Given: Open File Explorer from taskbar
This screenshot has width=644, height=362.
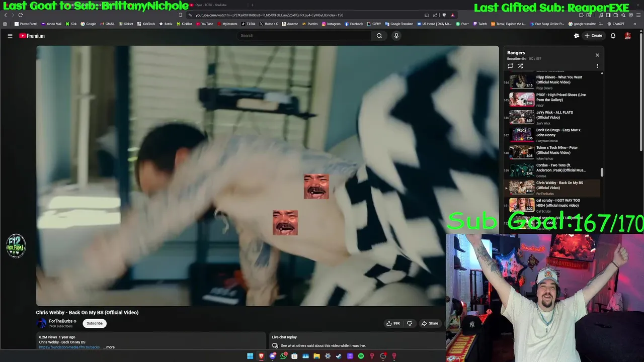Looking at the screenshot, I should pyautogui.click(x=316, y=356).
